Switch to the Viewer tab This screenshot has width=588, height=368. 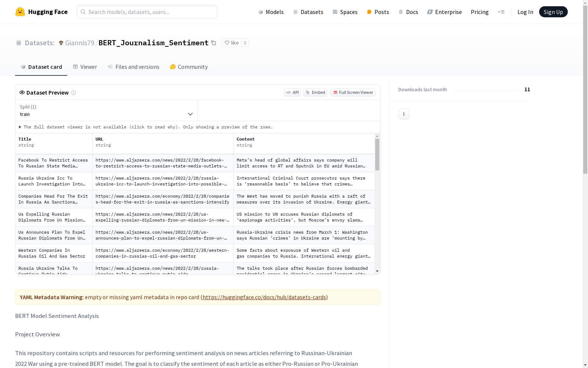pos(85,67)
